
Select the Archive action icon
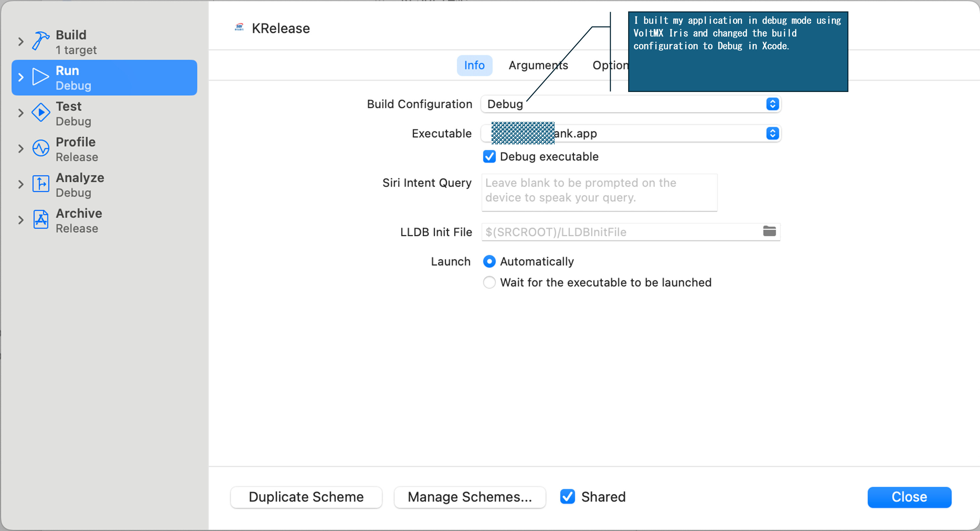click(40, 220)
